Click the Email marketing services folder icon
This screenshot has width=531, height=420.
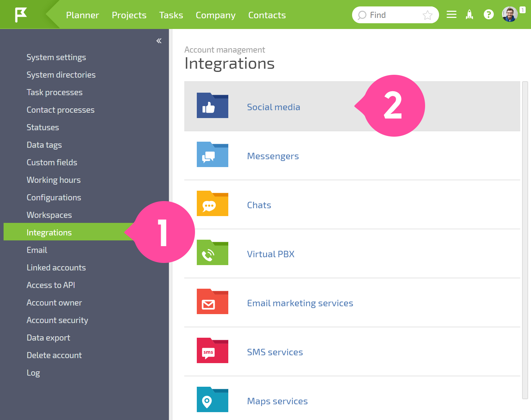point(213,302)
